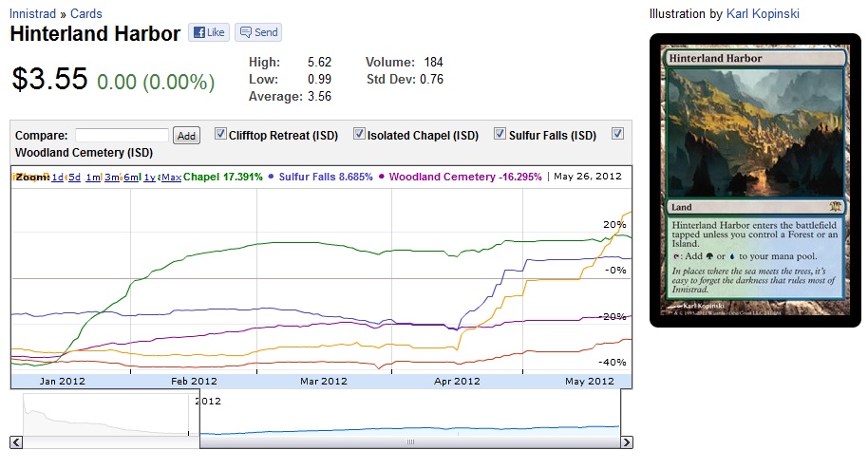
Task: Click the scrollbar right arrow under the chart
Action: [x=627, y=442]
